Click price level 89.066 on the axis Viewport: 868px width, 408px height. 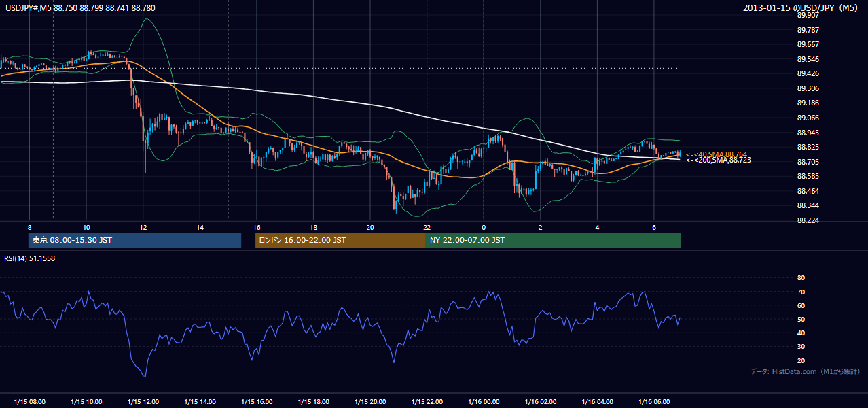pos(807,118)
